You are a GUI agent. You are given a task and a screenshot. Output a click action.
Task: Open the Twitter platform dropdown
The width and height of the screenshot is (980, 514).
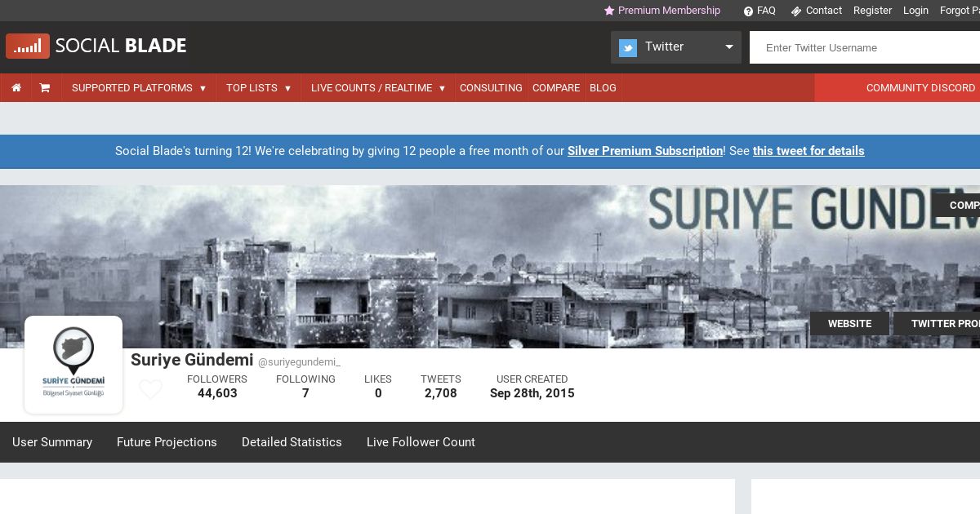pyautogui.click(x=676, y=47)
